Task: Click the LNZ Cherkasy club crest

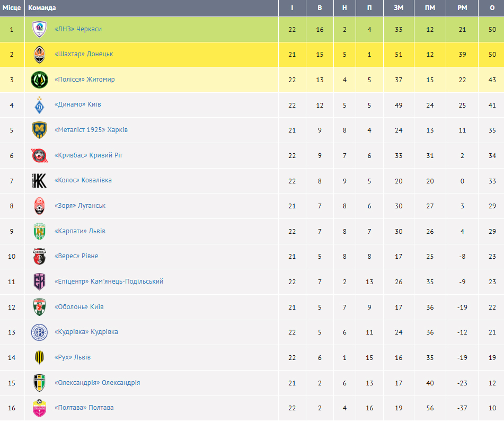Action: pyautogui.click(x=39, y=29)
